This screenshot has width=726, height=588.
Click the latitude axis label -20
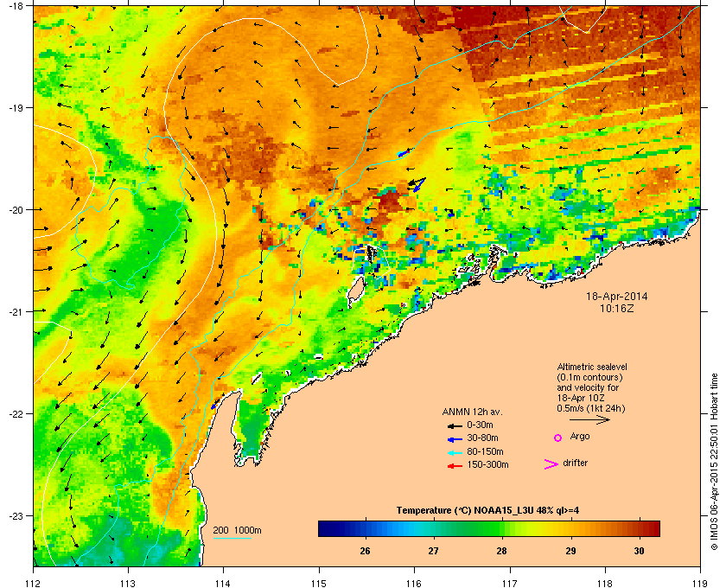pyautogui.click(x=16, y=210)
